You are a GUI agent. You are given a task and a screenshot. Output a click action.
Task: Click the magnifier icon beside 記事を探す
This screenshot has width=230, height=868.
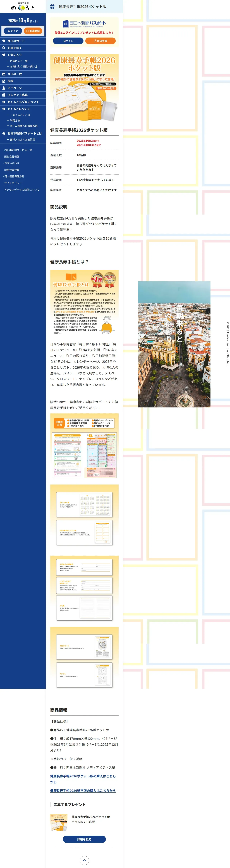click(x=4, y=48)
